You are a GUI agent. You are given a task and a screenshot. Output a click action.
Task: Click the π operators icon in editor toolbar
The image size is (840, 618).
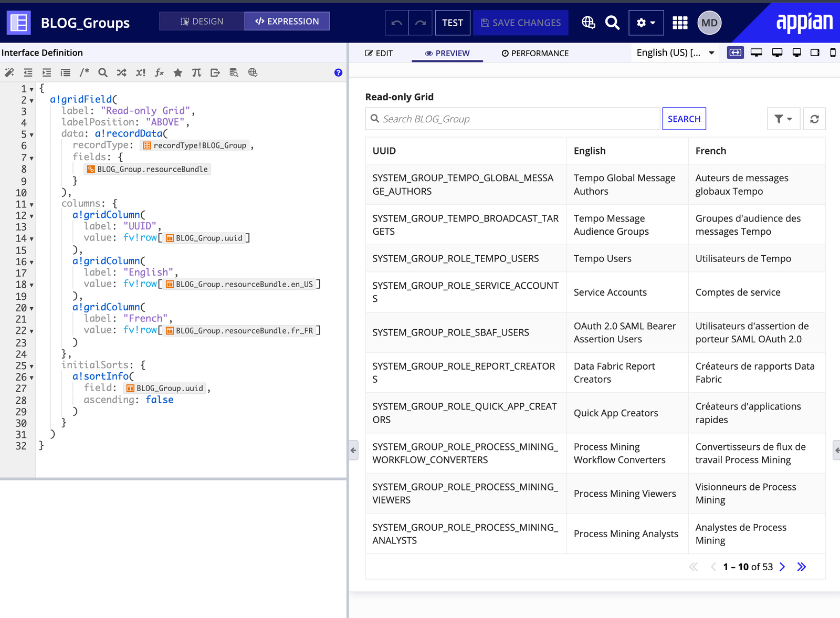197,72
